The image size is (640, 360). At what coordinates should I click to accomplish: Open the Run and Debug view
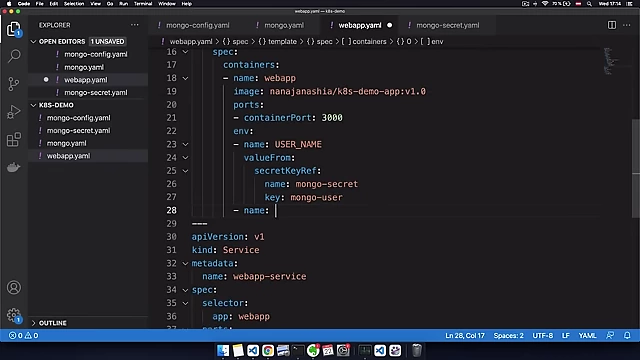point(13,112)
